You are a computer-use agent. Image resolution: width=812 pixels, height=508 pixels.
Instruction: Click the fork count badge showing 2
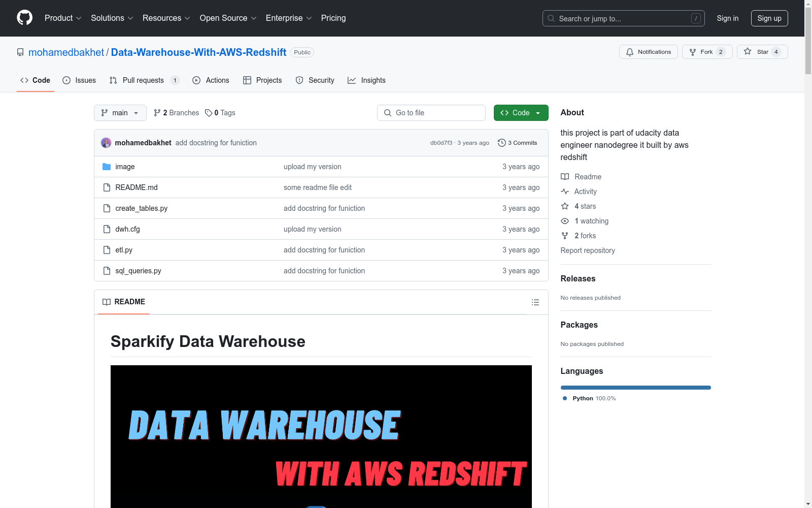click(721, 52)
